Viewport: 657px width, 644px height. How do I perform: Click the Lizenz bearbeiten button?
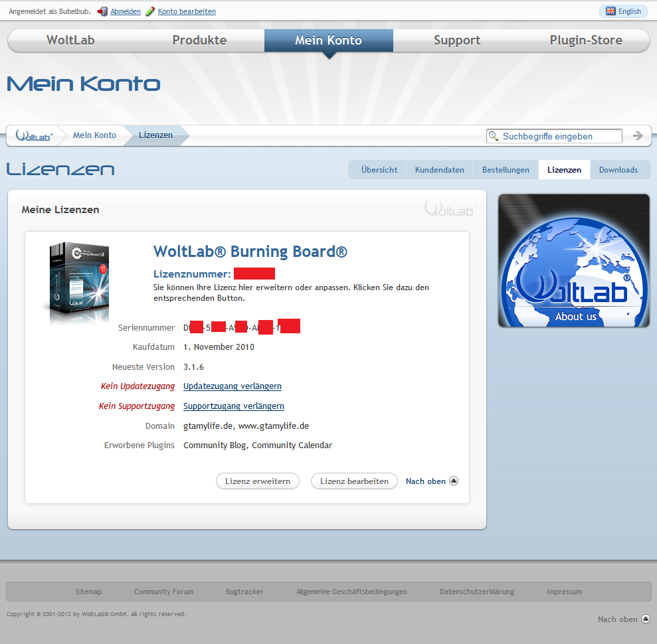pos(354,481)
